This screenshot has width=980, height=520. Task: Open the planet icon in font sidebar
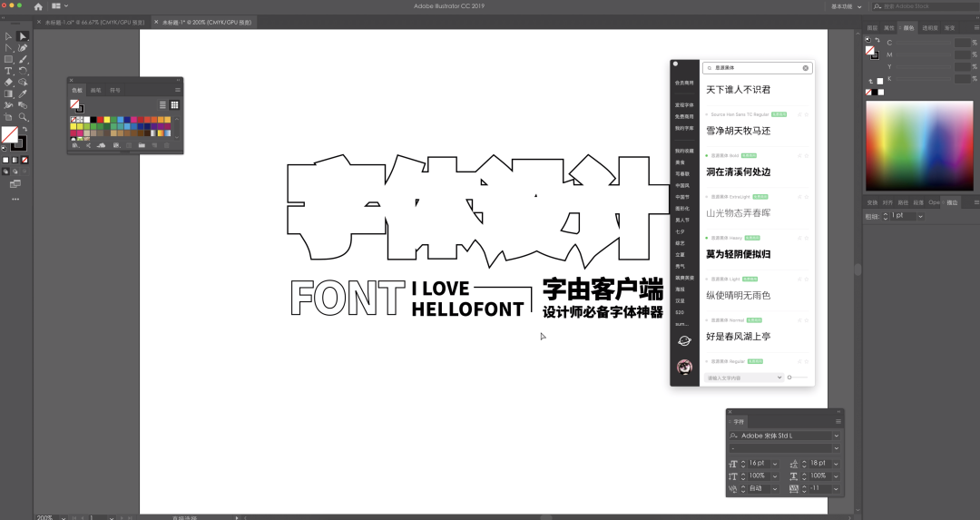pyautogui.click(x=684, y=340)
